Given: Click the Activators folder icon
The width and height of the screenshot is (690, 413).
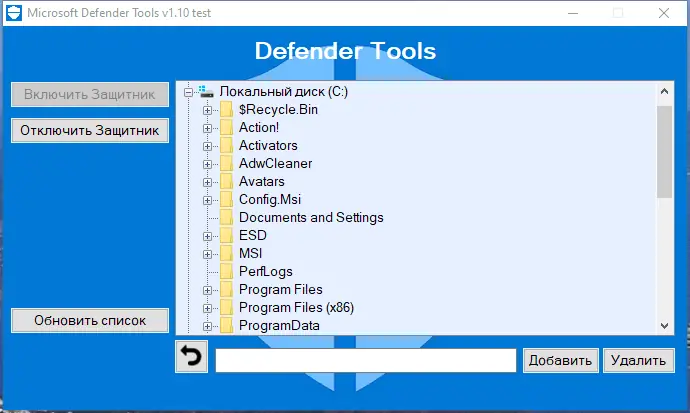Looking at the screenshot, I should [x=227, y=146].
